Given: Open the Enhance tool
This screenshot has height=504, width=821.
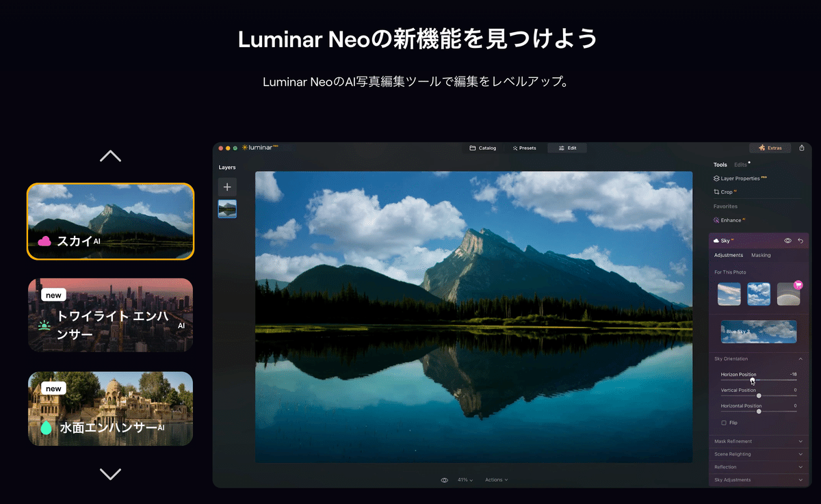Looking at the screenshot, I should [729, 220].
